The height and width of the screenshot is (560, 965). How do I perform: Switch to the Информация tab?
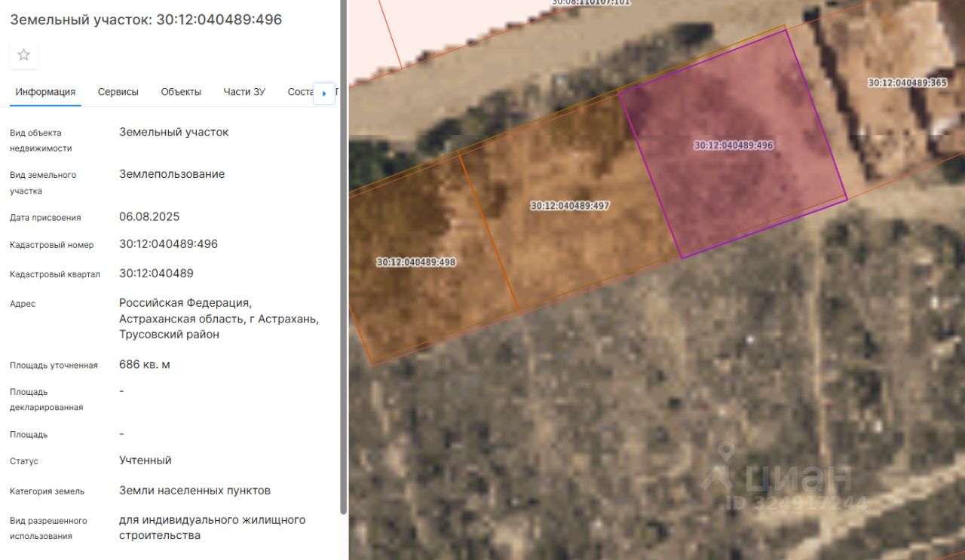pyautogui.click(x=45, y=92)
